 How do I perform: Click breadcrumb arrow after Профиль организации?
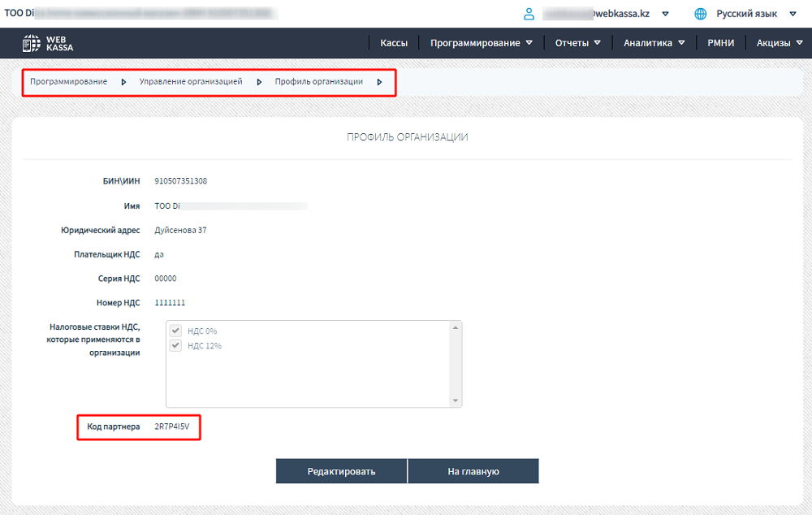[x=379, y=82]
